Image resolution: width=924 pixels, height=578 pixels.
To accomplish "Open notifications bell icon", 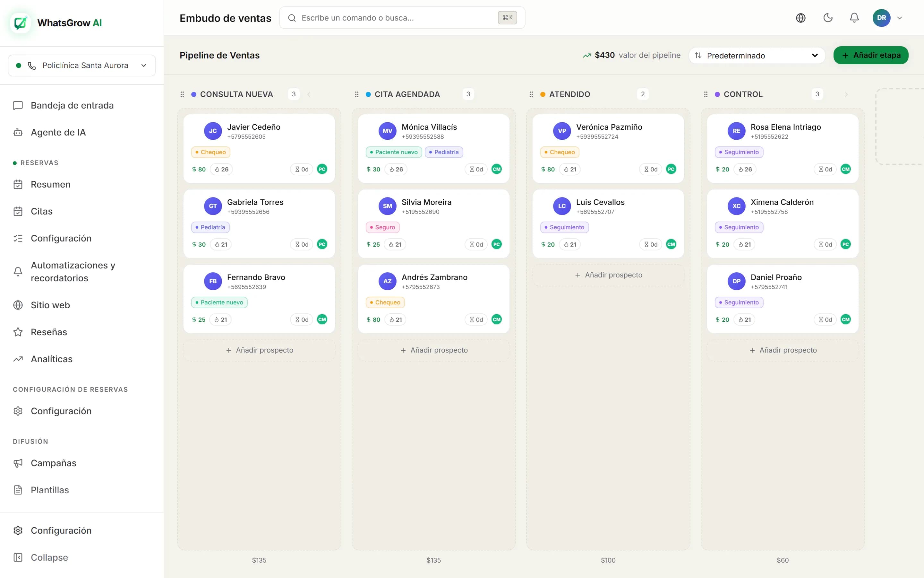I will point(854,18).
